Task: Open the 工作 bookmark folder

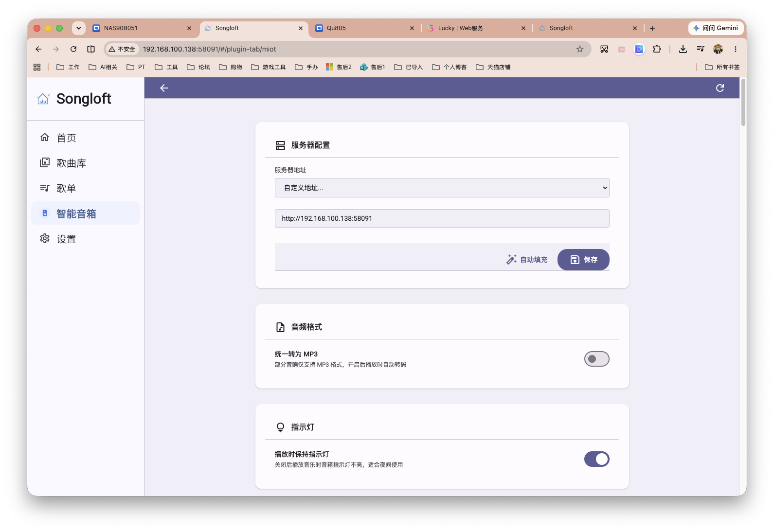Action: click(68, 67)
